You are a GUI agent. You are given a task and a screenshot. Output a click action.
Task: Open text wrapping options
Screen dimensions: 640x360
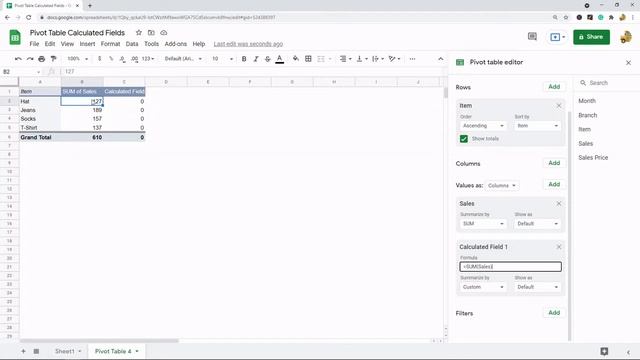(x=378, y=59)
